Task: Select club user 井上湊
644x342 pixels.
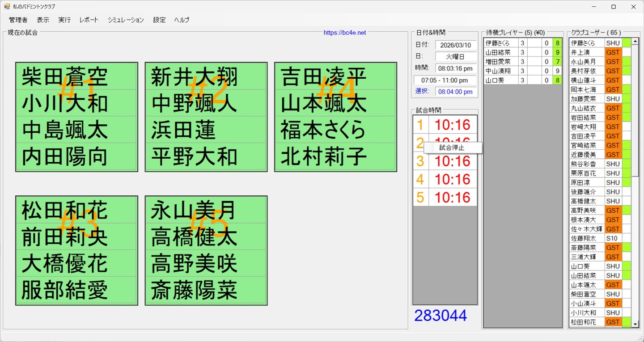Action: click(x=587, y=52)
